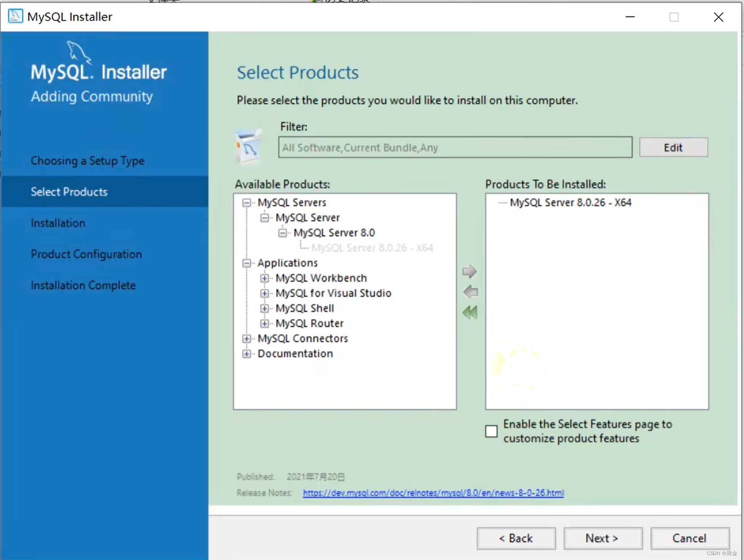Click the double-left arrow to remove all products

pos(470,312)
